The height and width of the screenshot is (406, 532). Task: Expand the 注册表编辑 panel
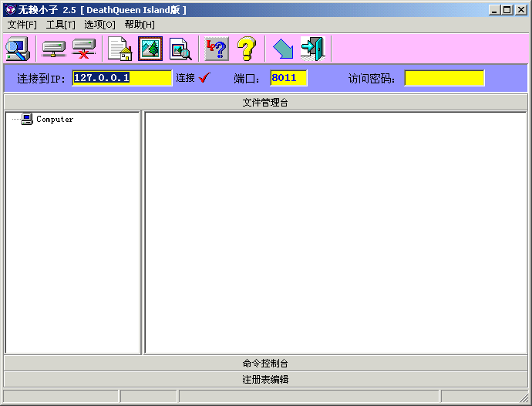[x=265, y=380]
